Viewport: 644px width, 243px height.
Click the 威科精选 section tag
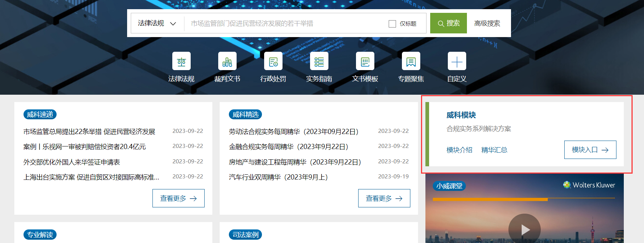pyautogui.click(x=245, y=115)
